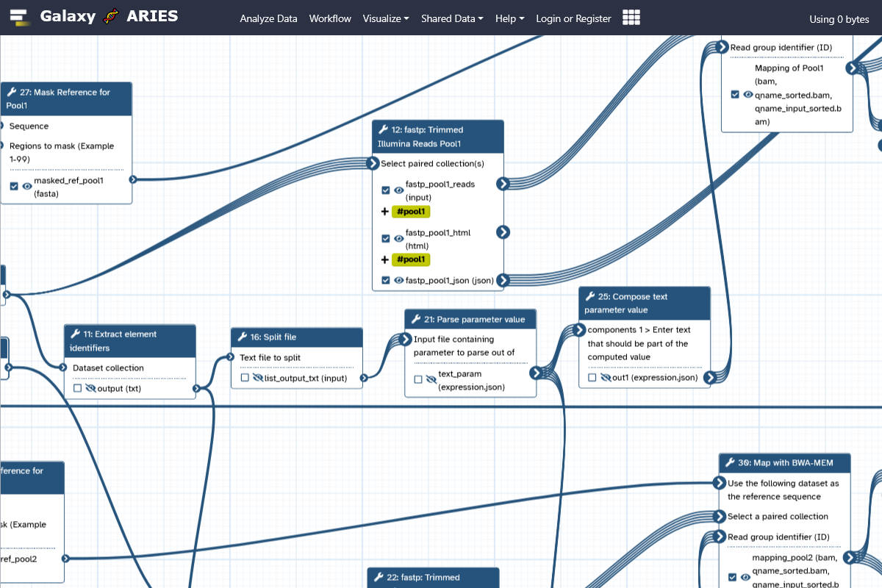Uncheck the masked_ref_pool1 output checkbox

(13, 186)
